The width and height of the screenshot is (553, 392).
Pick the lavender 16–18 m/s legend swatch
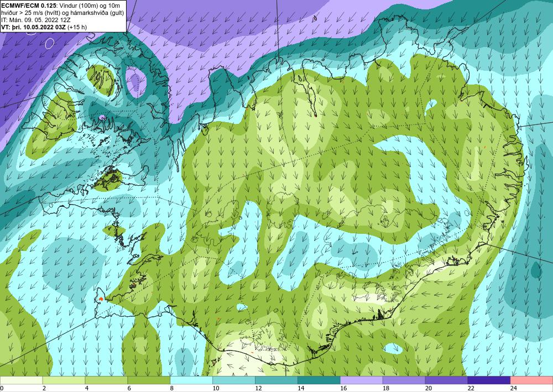click(362, 380)
